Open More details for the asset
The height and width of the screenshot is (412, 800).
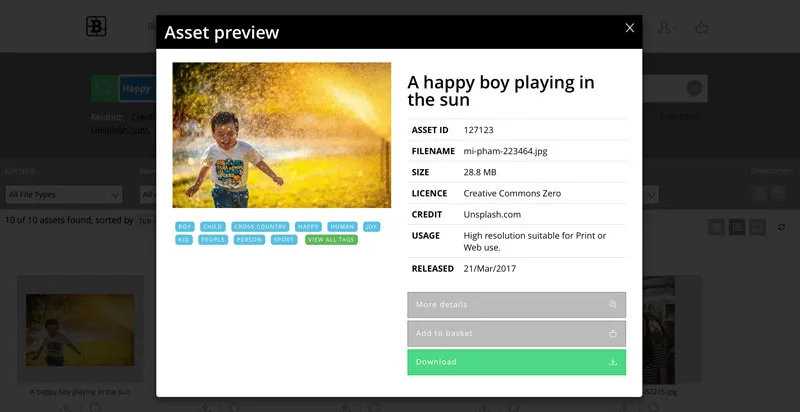[516, 304]
